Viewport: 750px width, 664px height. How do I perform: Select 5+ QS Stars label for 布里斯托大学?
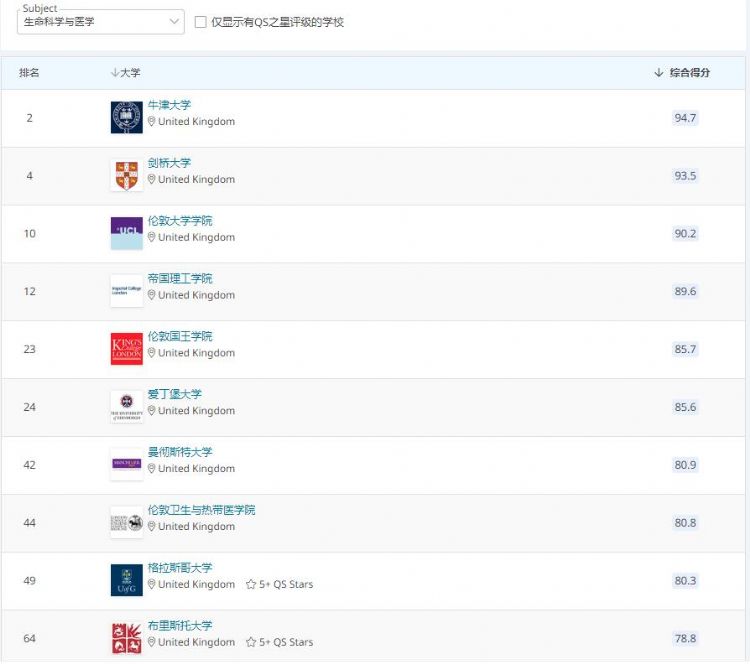click(286, 642)
